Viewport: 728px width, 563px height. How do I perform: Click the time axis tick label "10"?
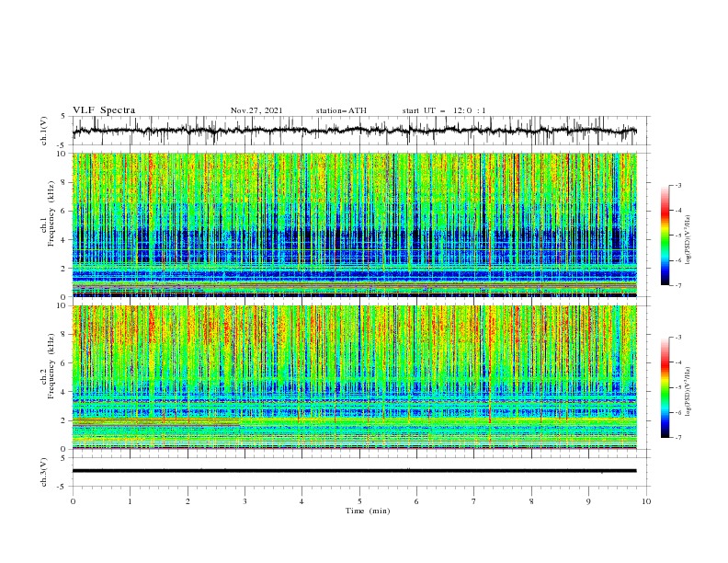pyautogui.click(x=646, y=501)
